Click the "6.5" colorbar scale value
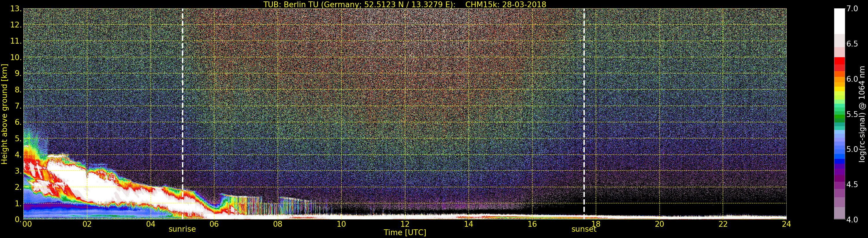 point(852,44)
